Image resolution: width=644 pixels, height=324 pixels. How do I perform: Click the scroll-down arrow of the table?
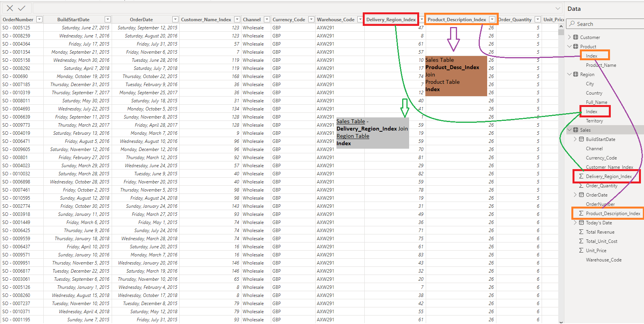[x=561, y=322]
